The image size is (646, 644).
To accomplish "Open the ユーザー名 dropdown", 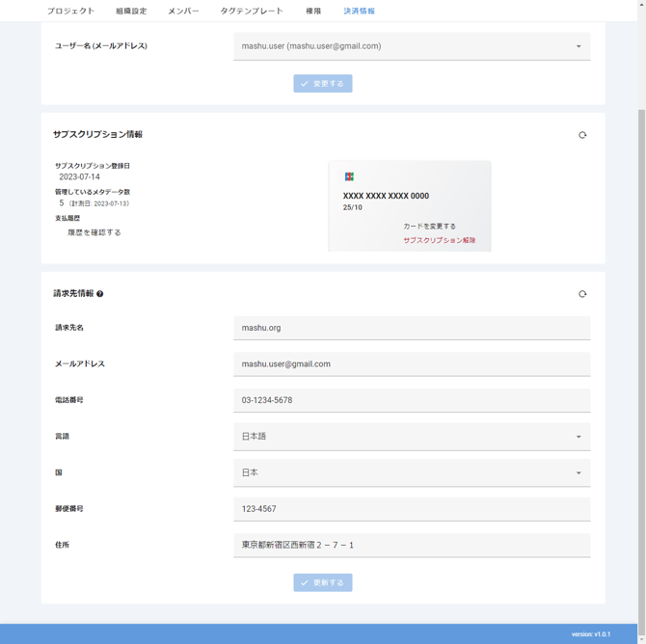I will pos(412,46).
